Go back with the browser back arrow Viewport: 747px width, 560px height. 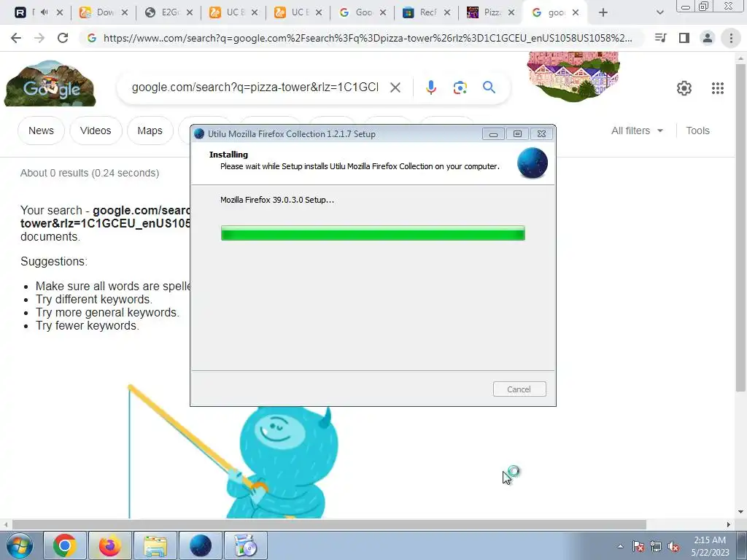coord(16,38)
